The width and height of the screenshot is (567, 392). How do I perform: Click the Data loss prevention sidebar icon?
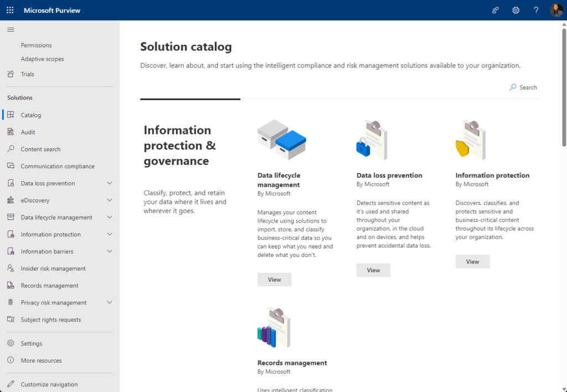11,183
